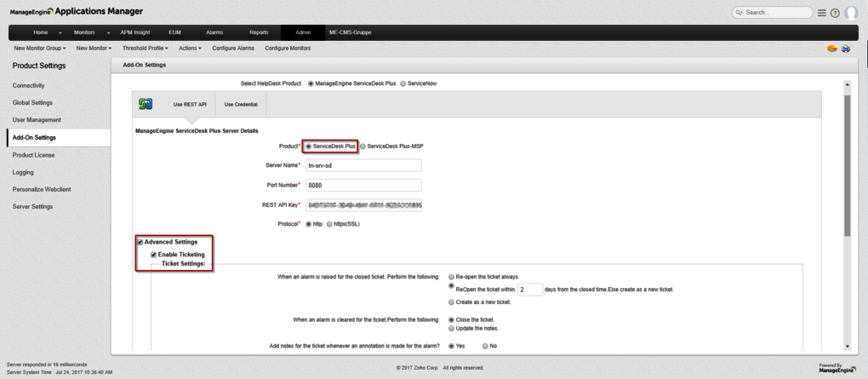This screenshot has width=868, height=379.
Task: Click the top Search box
Action: click(x=772, y=12)
